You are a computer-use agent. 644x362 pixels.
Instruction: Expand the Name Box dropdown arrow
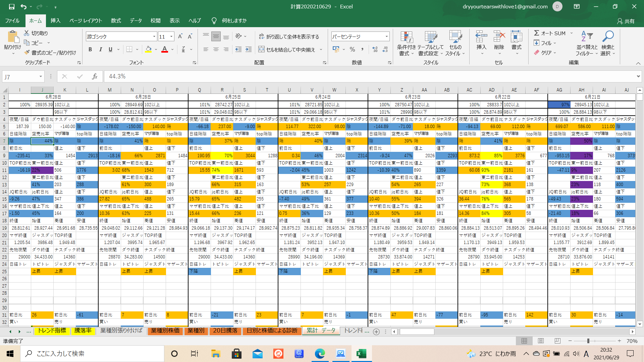tap(41, 77)
